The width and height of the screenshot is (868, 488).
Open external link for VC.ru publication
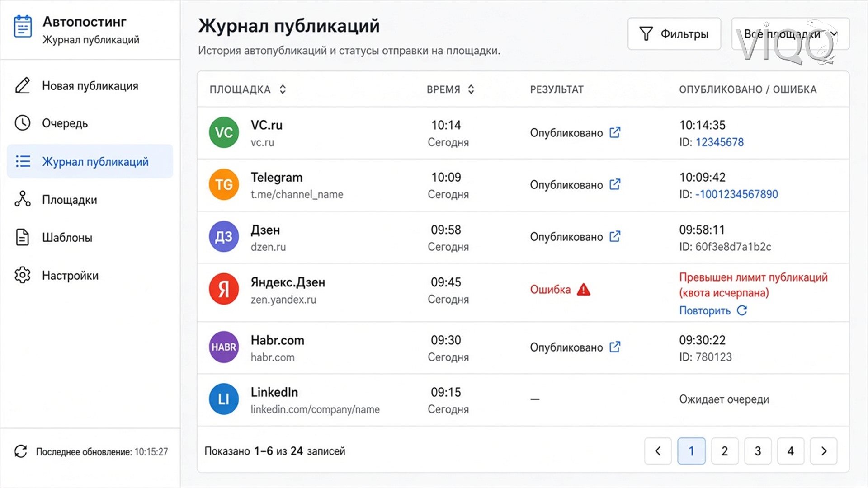[x=615, y=132]
